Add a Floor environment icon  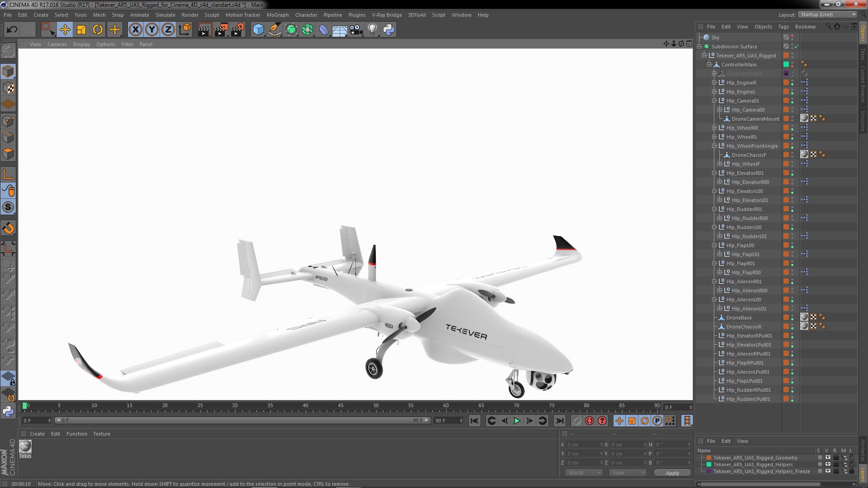pos(340,30)
